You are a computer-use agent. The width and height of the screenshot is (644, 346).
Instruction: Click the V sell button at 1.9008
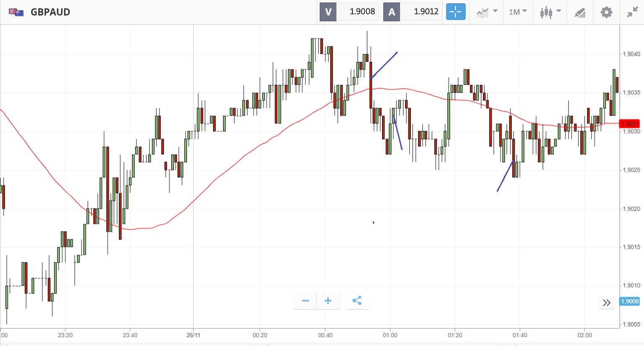point(349,12)
